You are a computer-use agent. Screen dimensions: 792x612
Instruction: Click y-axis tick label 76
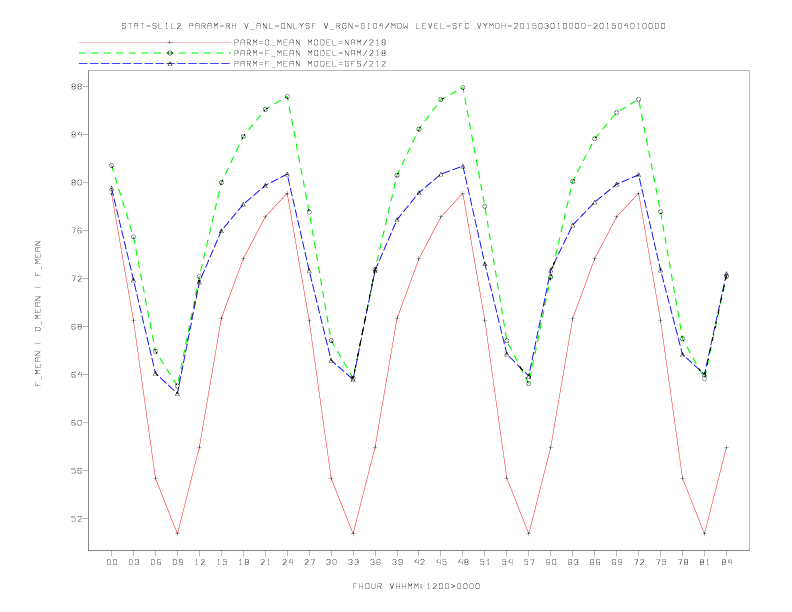(75, 230)
